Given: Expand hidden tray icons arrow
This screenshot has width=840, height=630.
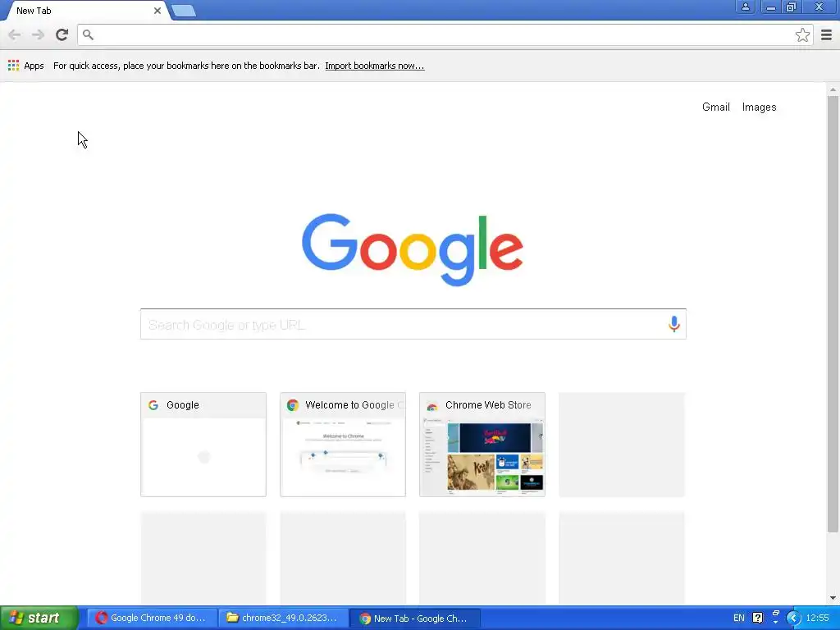Looking at the screenshot, I should (x=793, y=619).
